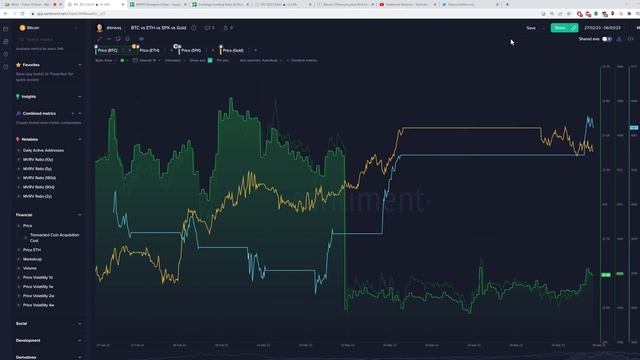640x360 pixels.
Task: Select the Price Volatility 2w metric
Action: [38, 296]
